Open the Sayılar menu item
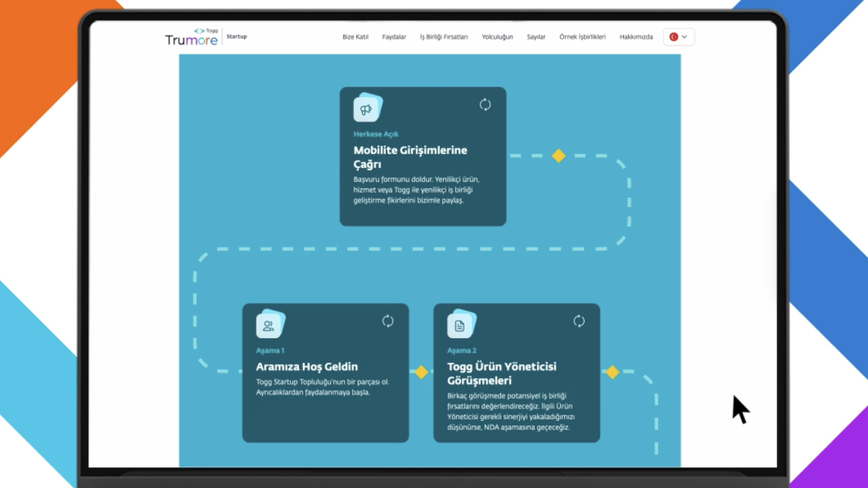 point(536,37)
